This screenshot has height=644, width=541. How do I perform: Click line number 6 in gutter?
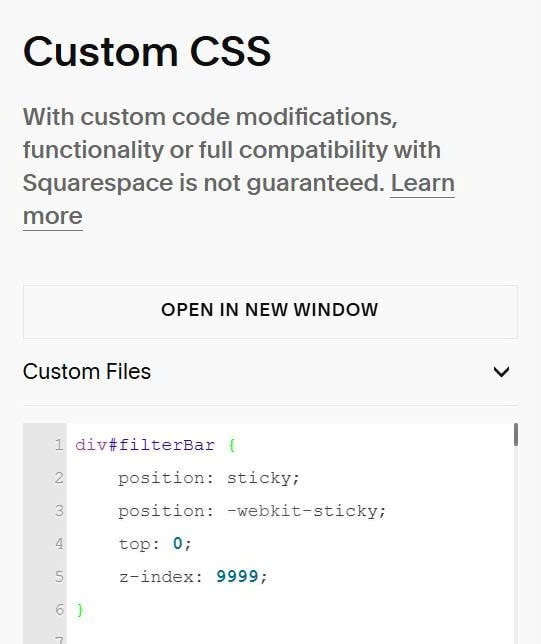click(x=60, y=609)
